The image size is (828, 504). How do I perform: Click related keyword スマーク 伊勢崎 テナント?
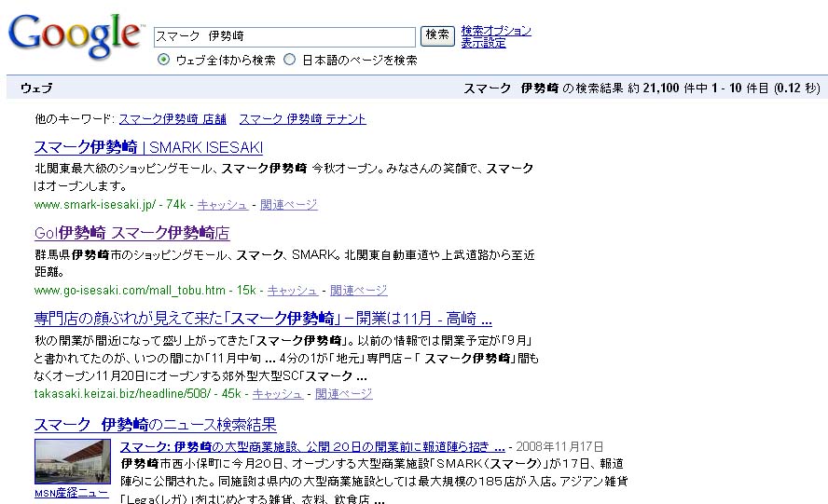(x=302, y=119)
